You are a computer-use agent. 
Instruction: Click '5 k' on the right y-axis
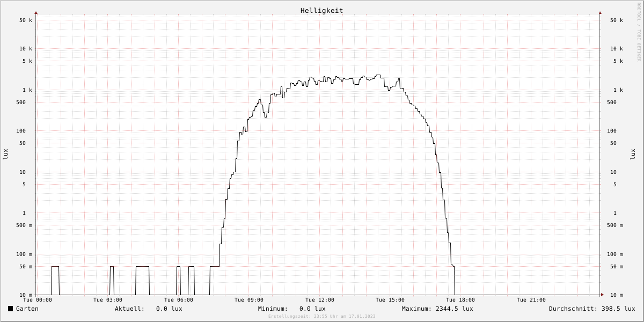618,61
